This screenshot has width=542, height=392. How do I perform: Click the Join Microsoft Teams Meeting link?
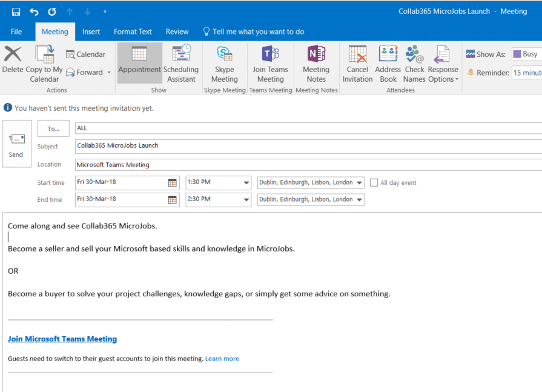(62, 339)
